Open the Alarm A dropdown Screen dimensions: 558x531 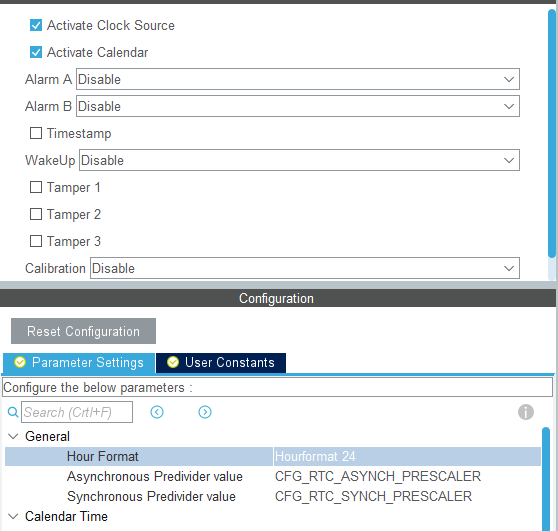tap(298, 79)
